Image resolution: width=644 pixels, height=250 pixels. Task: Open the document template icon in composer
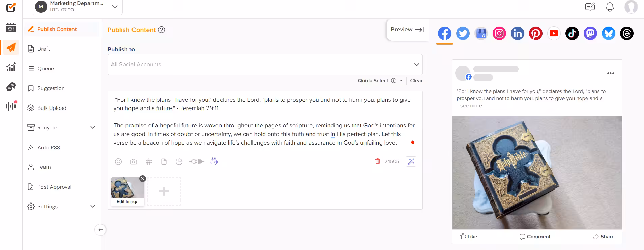pos(164,162)
